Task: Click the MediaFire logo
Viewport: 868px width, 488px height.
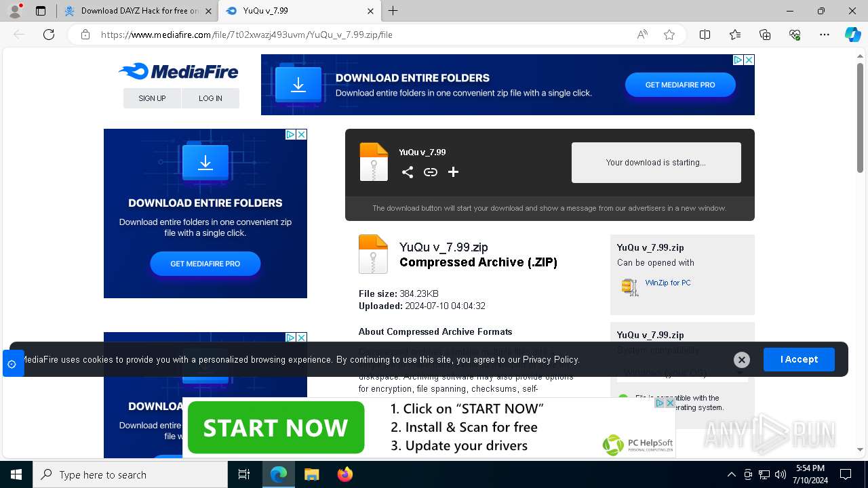Action: click(178, 71)
